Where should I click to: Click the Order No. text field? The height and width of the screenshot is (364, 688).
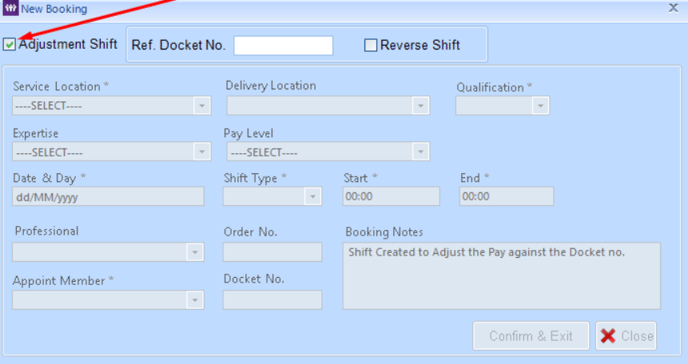pos(272,252)
